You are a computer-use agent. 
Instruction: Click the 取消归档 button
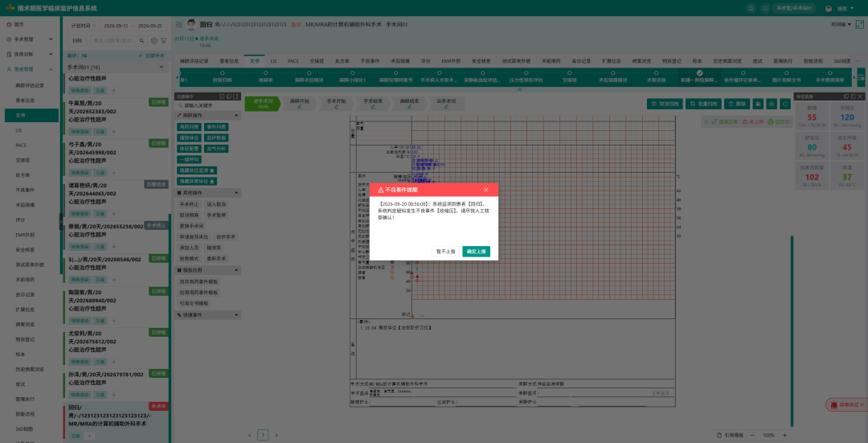point(665,104)
